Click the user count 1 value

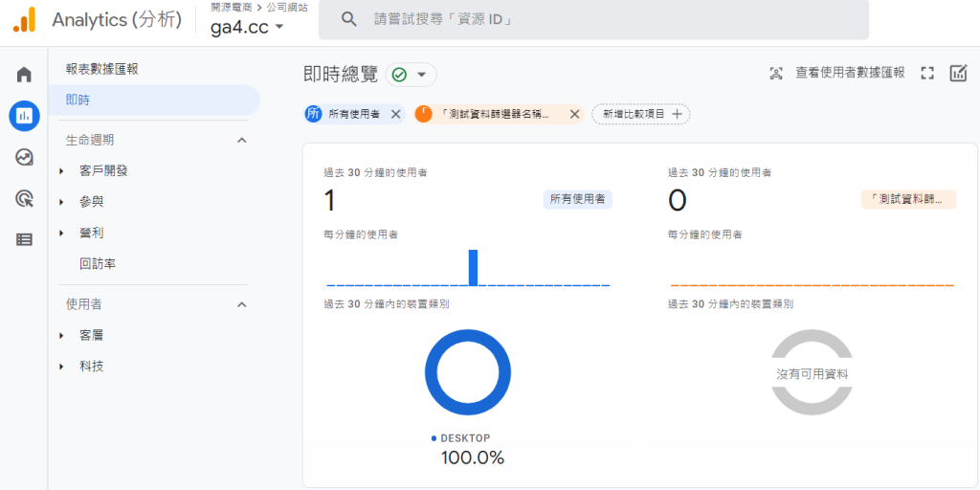[x=329, y=201]
